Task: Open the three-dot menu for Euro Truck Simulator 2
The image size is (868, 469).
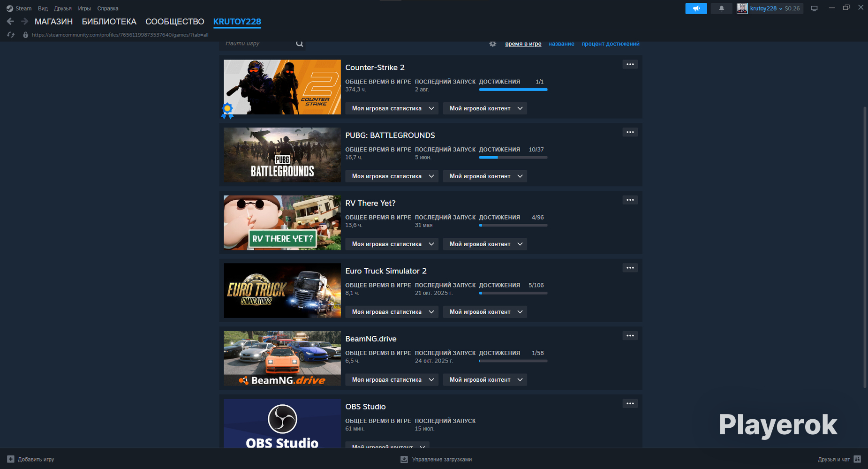Action: pyautogui.click(x=630, y=268)
